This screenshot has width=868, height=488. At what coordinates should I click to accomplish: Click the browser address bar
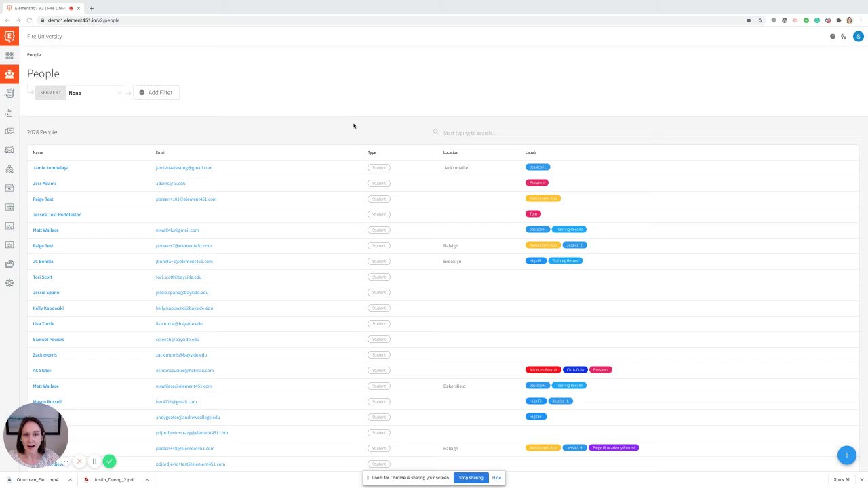(393, 20)
